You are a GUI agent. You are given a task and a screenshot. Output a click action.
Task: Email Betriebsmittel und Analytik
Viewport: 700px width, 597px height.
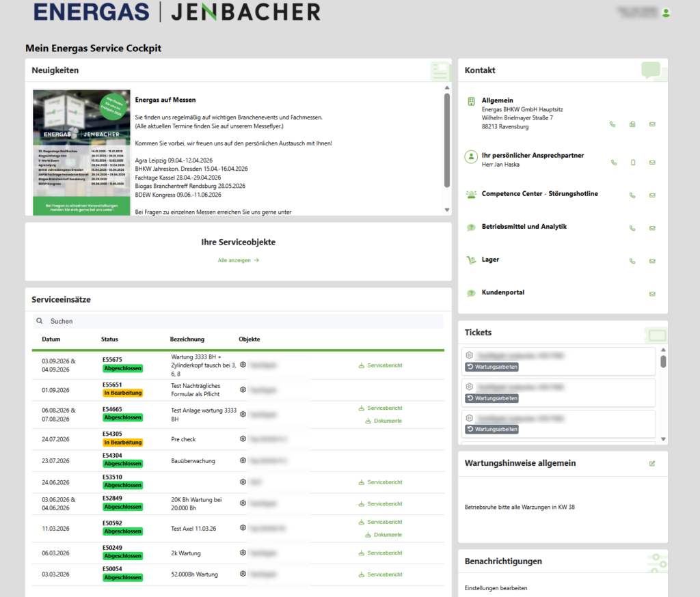coord(652,228)
